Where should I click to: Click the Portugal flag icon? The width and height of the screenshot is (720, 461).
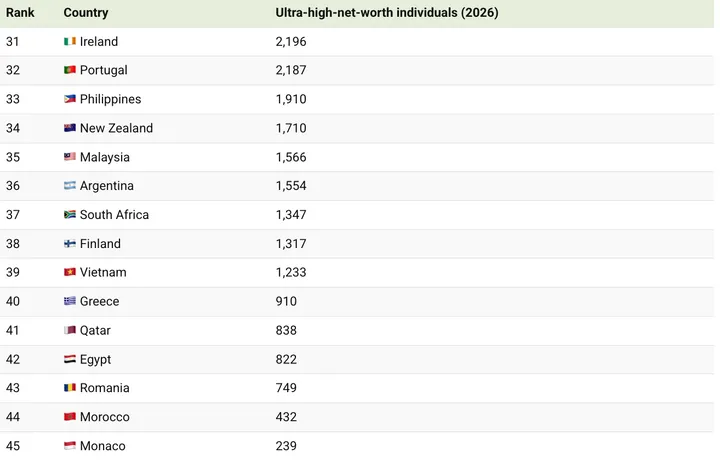click(70, 70)
